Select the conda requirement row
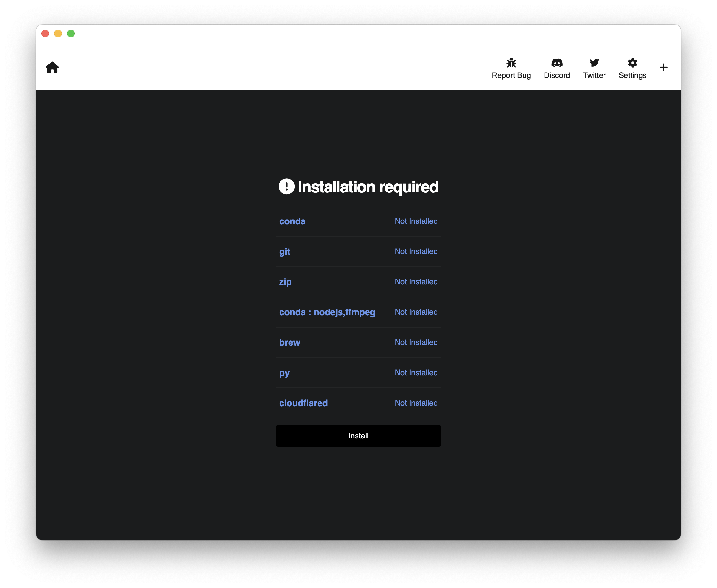This screenshot has width=717, height=588. 292,221
